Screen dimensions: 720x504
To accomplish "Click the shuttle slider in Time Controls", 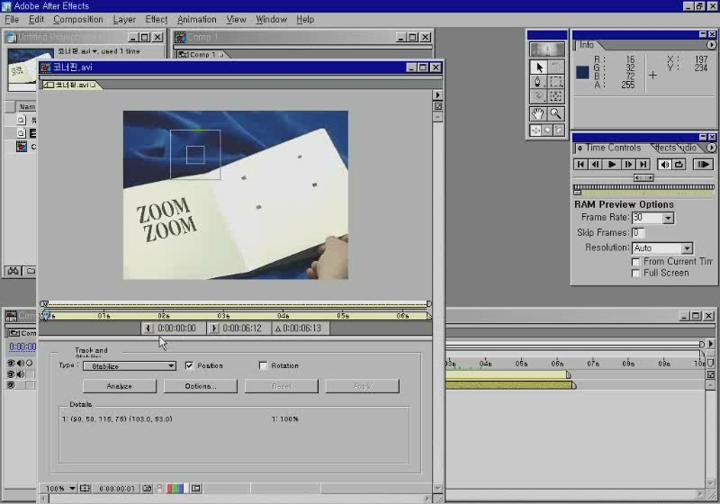I will pyautogui.click(x=643, y=178).
